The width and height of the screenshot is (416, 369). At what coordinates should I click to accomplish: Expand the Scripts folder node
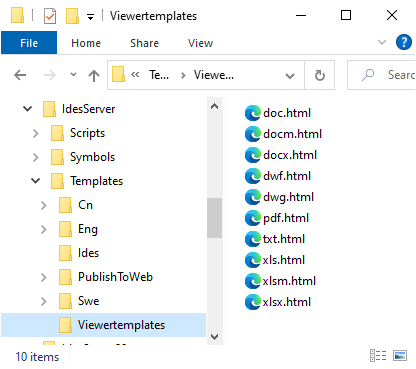pyautogui.click(x=36, y=133)
